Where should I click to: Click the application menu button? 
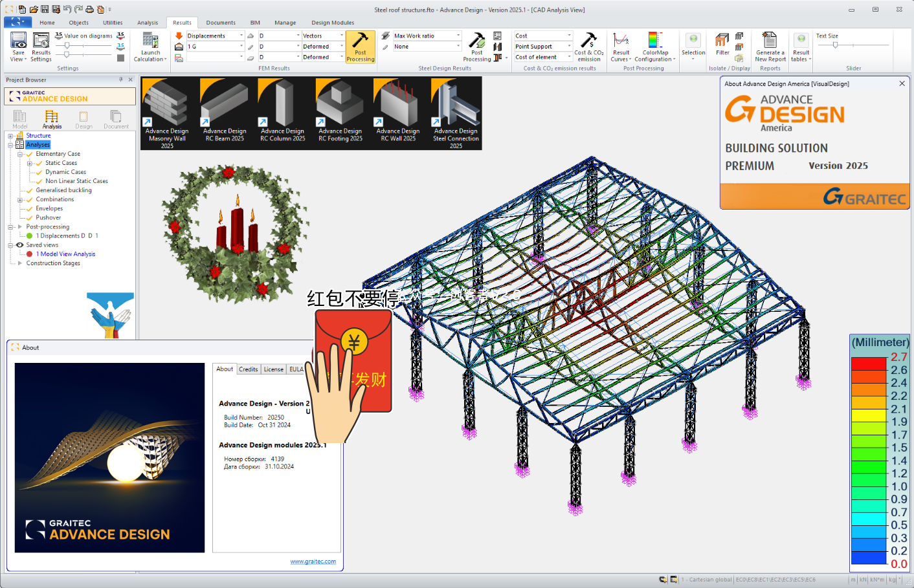tap(17, 22)
